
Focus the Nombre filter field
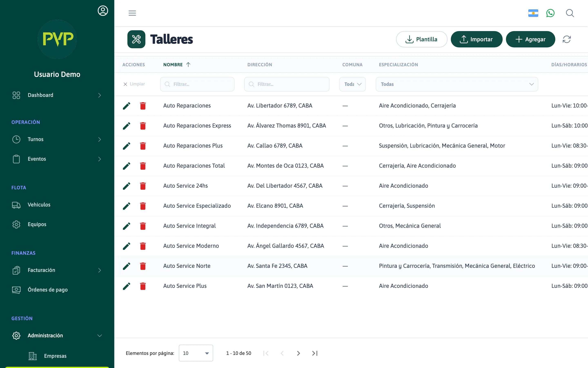[197, 84]
